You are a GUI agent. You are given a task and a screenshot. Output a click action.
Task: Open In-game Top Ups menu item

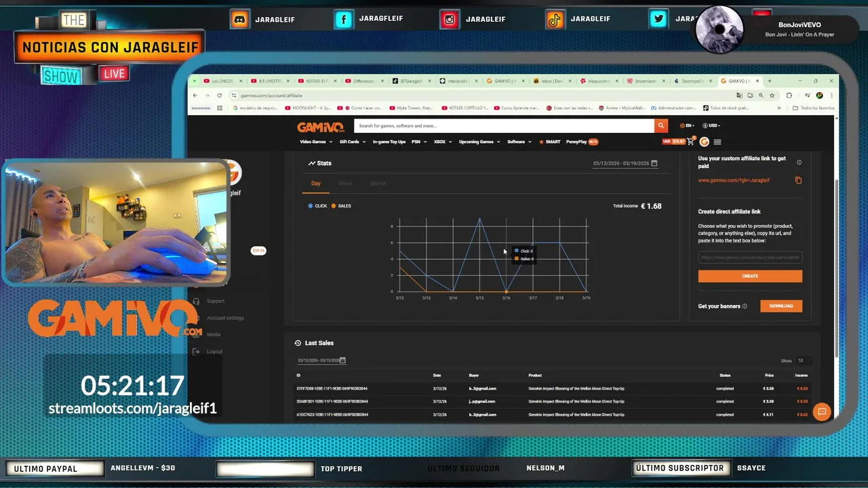[x=389, y=142]
